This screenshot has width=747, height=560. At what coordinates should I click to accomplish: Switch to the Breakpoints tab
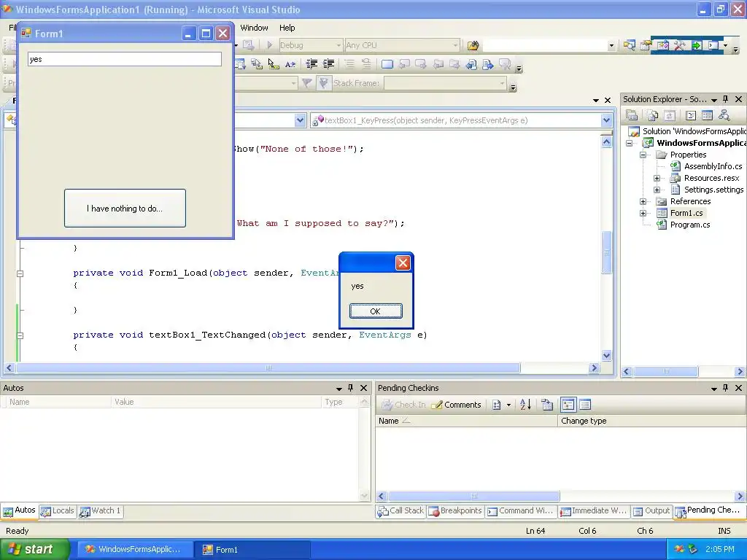pos(455,511)
